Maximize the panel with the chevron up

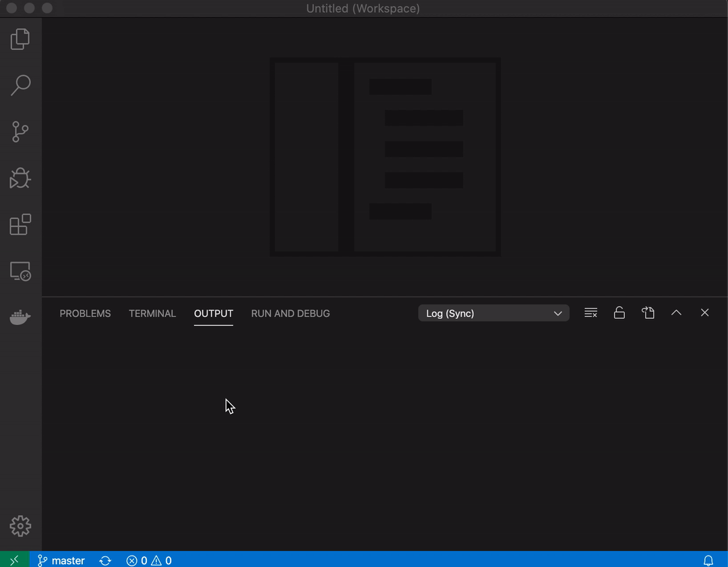click(677, 313)
